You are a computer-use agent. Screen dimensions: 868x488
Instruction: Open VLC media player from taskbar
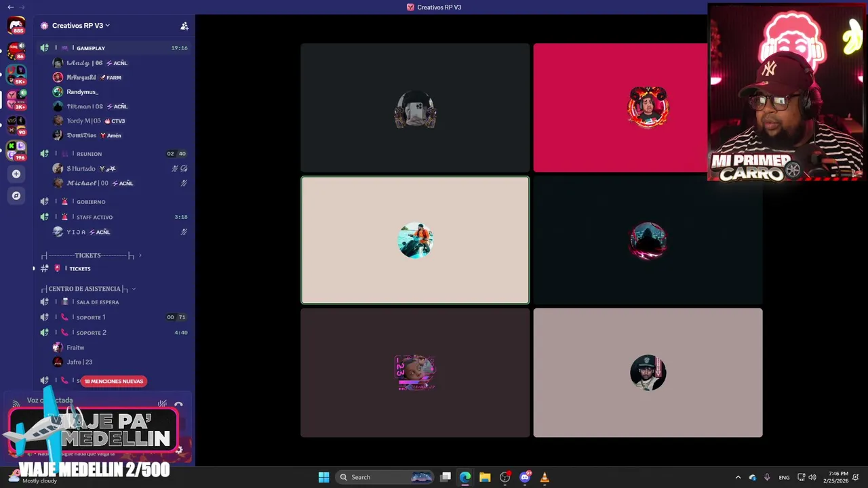tap(545, 477)
